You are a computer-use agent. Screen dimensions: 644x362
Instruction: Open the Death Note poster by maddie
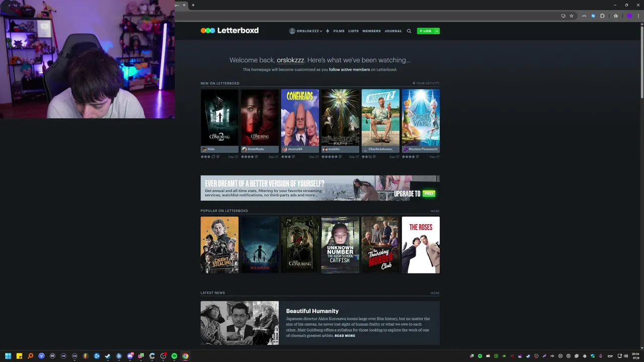pos(340,118)
